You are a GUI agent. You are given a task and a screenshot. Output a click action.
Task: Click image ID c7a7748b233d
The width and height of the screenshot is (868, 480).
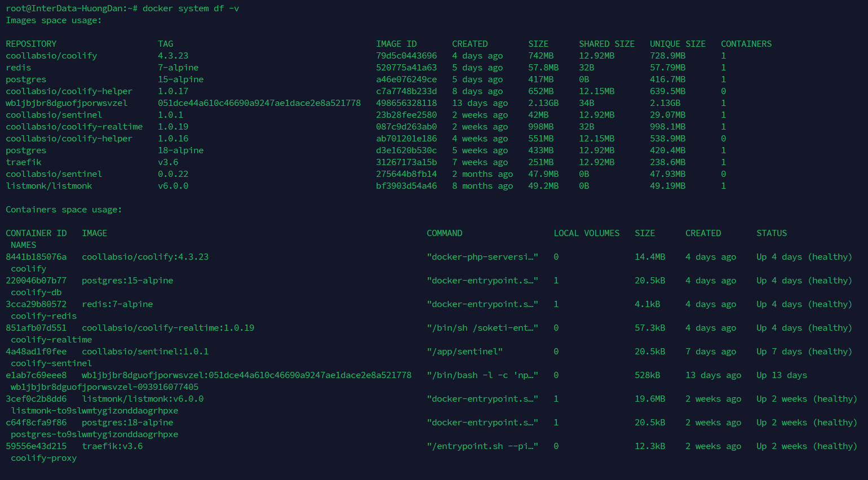tap(406, 91)
